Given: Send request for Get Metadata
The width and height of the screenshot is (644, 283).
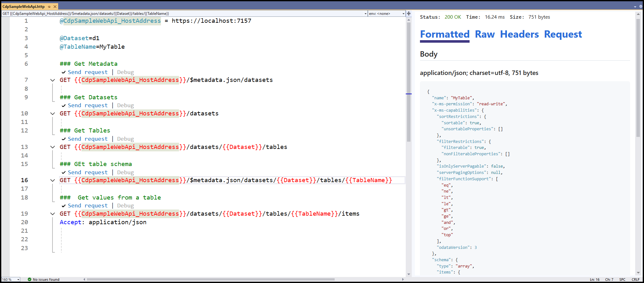Looking at the screenshot, I should click(88, 72).
